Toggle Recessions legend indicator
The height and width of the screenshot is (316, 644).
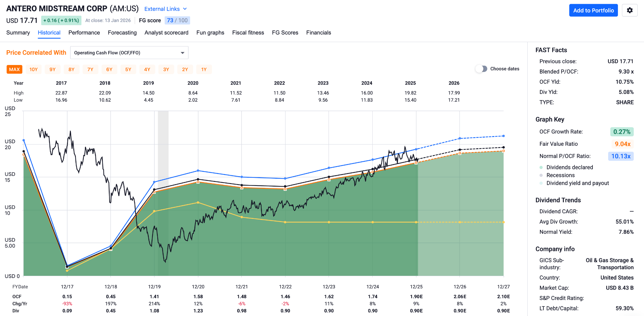[x=541, y=175]
